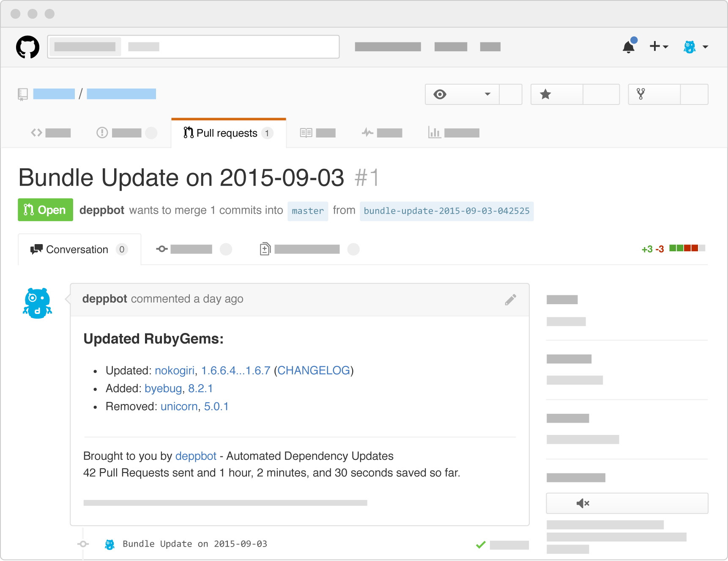Open the plus create-new dropdown
728x561 pixels.
[x=659, y=46]
